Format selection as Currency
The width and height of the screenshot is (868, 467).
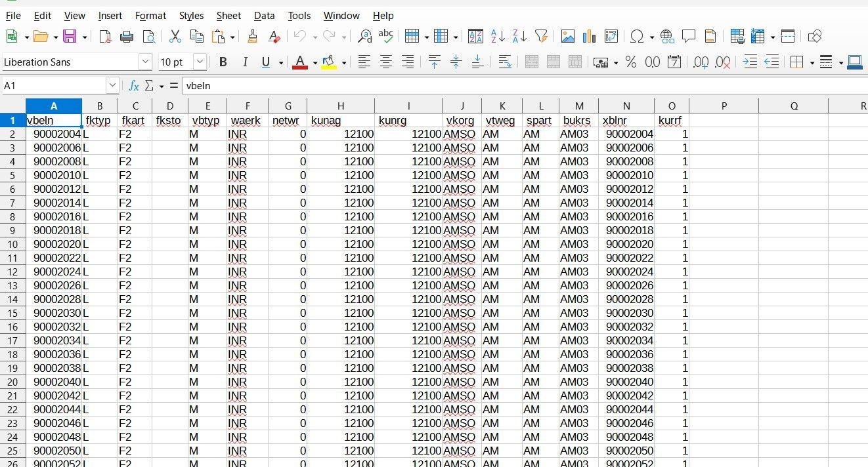click(x=601, y=62)
